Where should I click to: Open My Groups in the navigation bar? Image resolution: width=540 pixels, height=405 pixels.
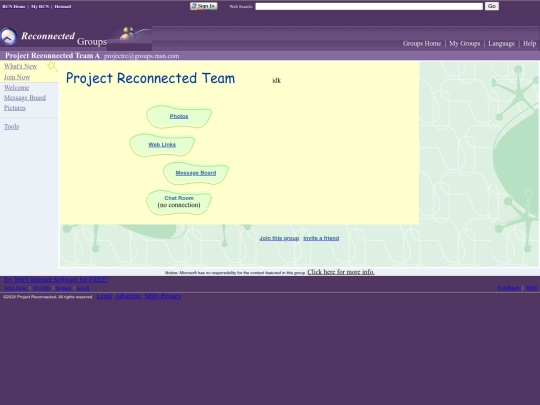pos(465,43)
